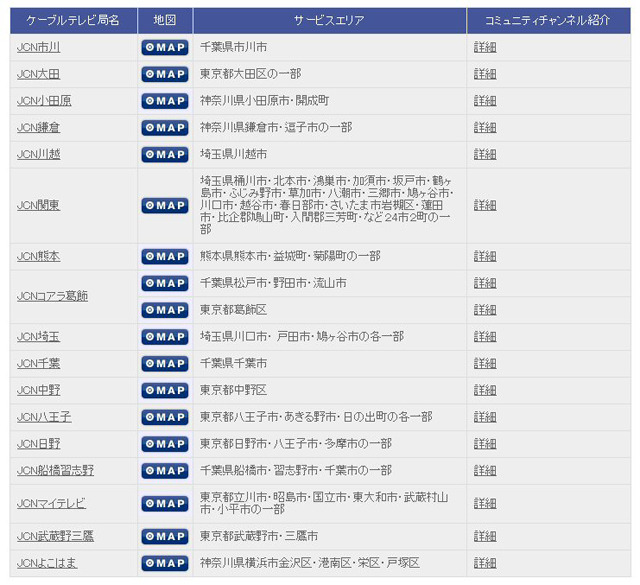The image size is (640, 585).
Task: Open the MAP button for JCN千葉
Action: point(165,363)
